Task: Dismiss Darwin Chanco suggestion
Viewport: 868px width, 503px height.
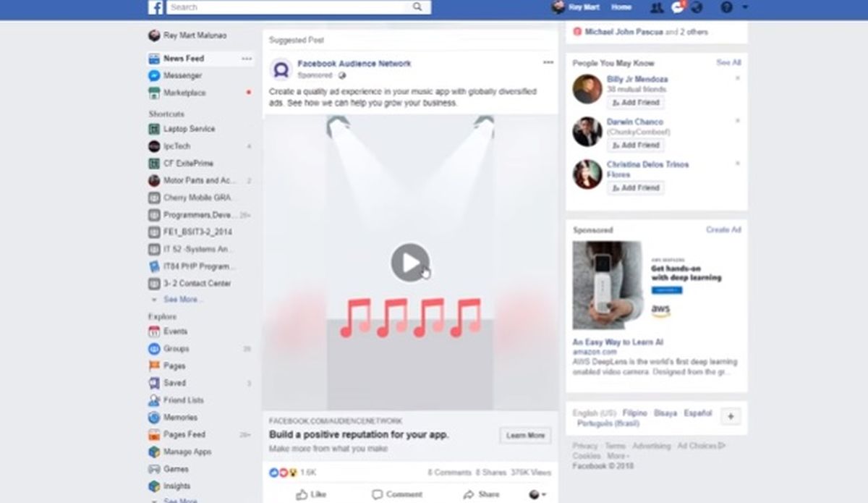Action: [737, 122]
